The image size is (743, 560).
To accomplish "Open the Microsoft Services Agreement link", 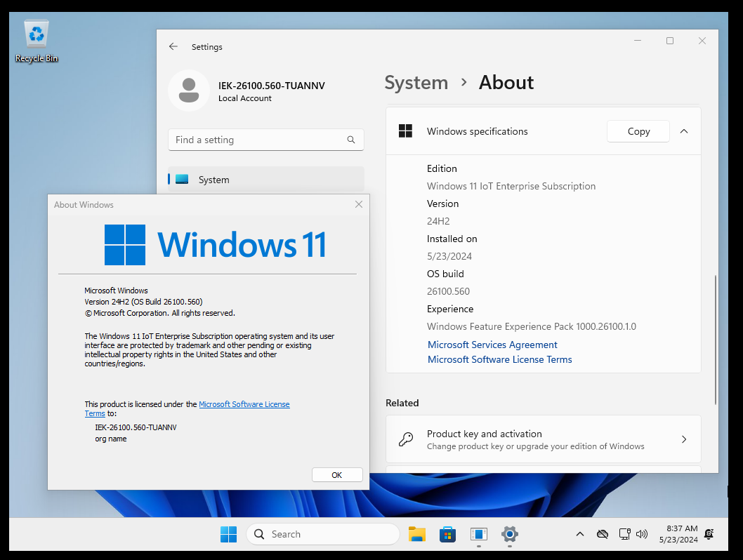I will [x=492, y=345].
